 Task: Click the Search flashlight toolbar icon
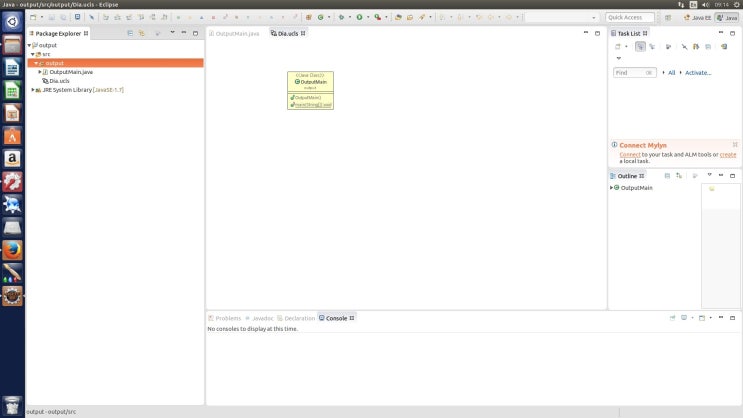(x=422, y=17)
